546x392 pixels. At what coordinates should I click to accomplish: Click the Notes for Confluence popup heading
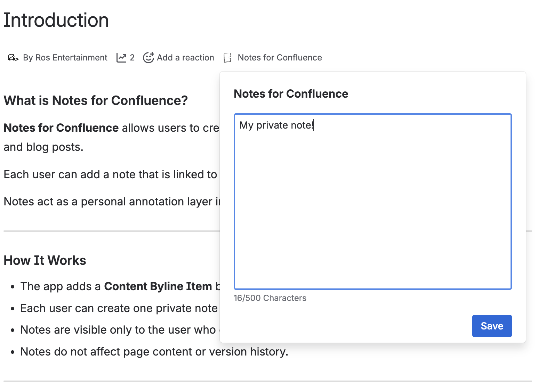[x=291, y=94]
